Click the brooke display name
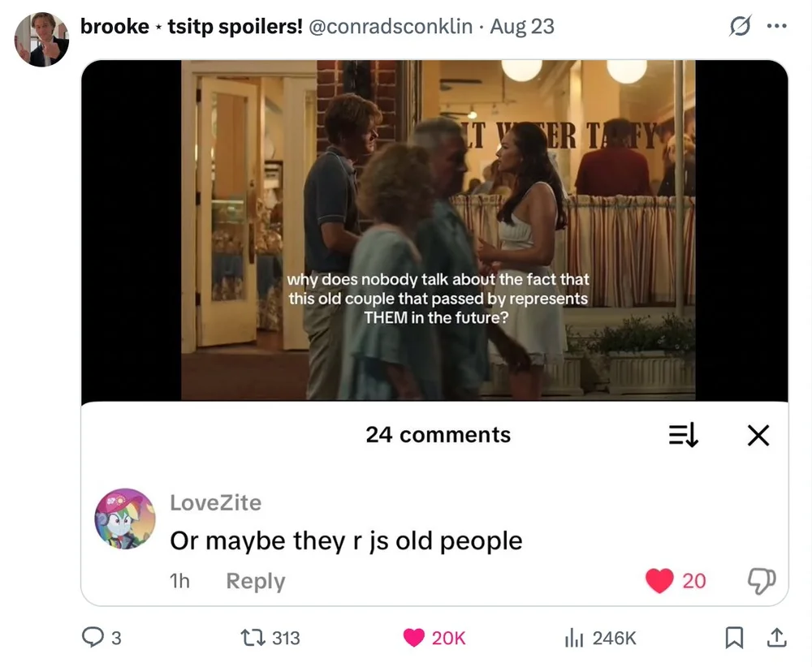 click(x=114, y=27)
